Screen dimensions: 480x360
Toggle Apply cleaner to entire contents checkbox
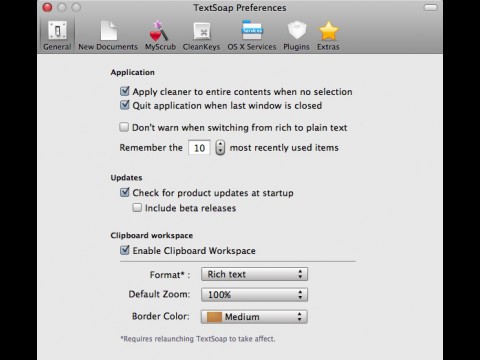125,91
